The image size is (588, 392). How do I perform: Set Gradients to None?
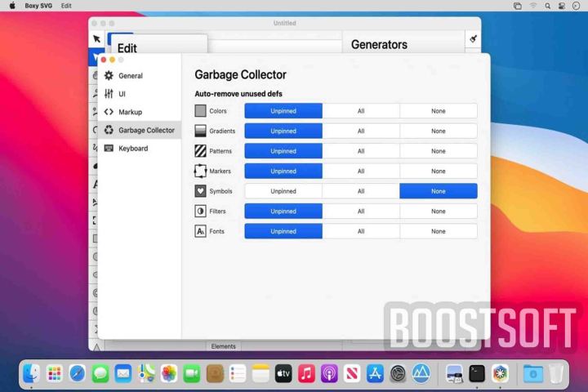439,131
